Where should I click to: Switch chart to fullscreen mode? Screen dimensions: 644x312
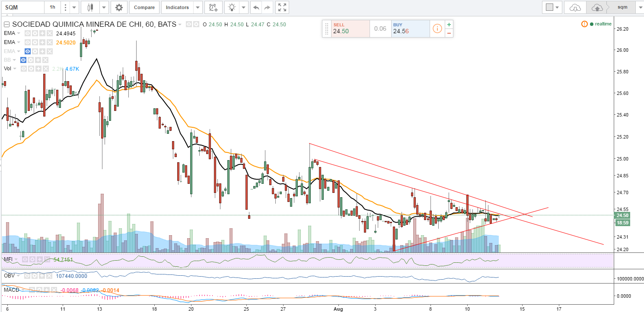coord(282,7)
